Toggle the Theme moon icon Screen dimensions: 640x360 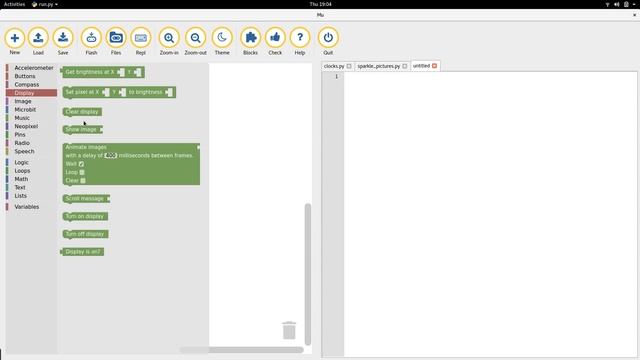pos(222,38)
